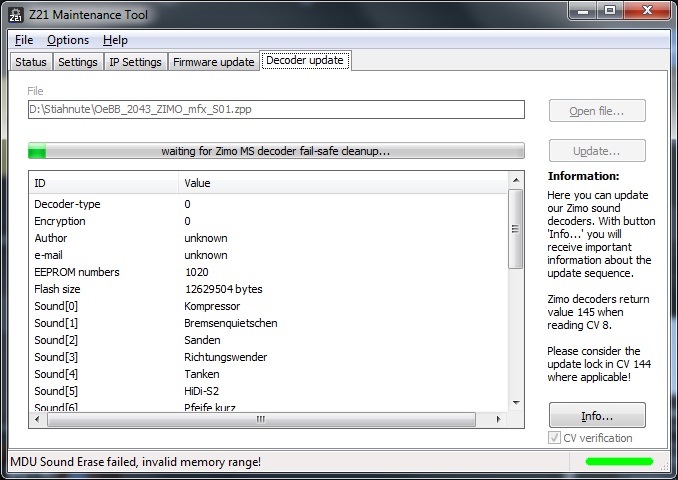This screenshot has width=678, height=480.
Task: Click the Z21 app icon in title bar
Action: [x=16, y=13]
